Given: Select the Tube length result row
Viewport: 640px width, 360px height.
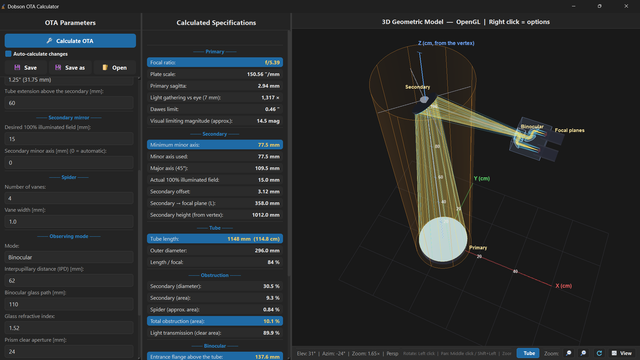Looking at the screenshot, I should point(215,239).
